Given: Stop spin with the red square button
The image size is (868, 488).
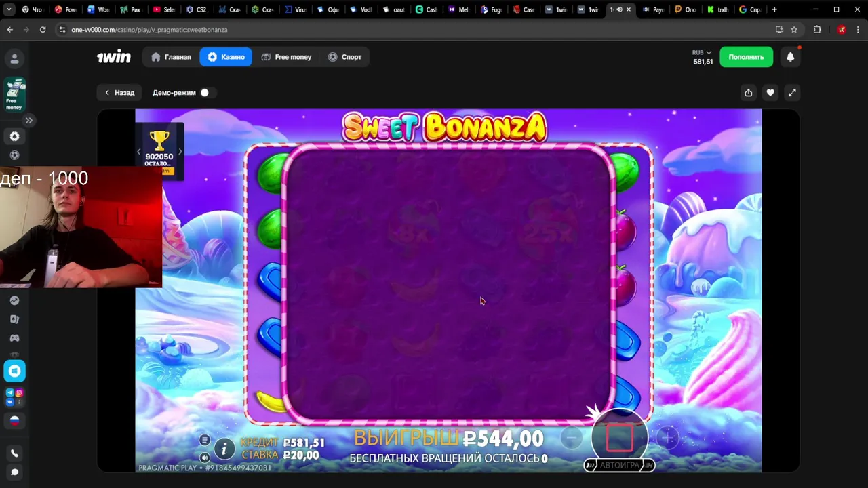Looking at the screenshot, I should [619, 438].
